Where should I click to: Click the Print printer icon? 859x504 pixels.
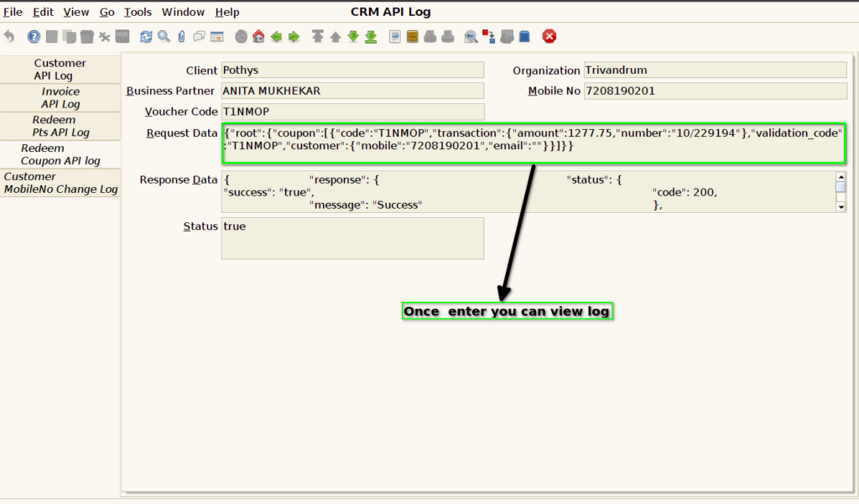coord(448,37)
